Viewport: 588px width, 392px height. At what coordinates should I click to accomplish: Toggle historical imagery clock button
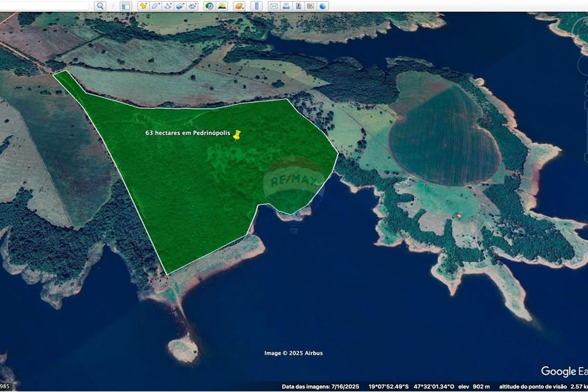pos(209,6)
